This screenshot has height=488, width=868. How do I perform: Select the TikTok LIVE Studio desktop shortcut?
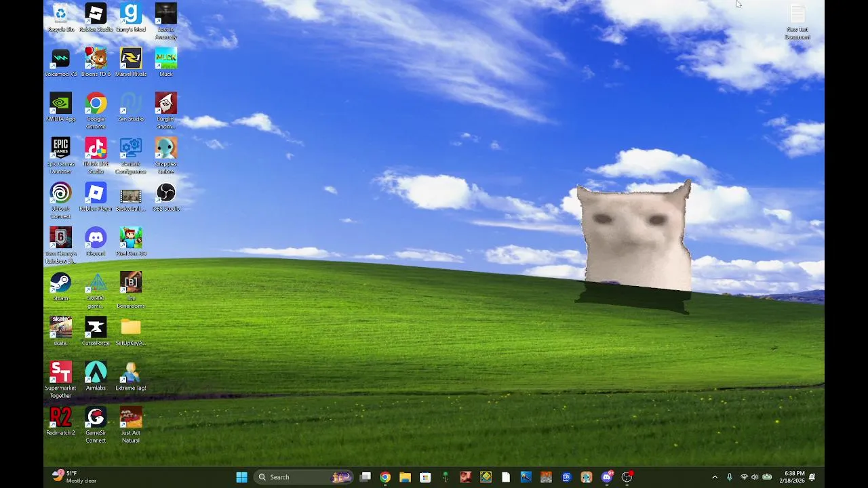pos(96,157)
